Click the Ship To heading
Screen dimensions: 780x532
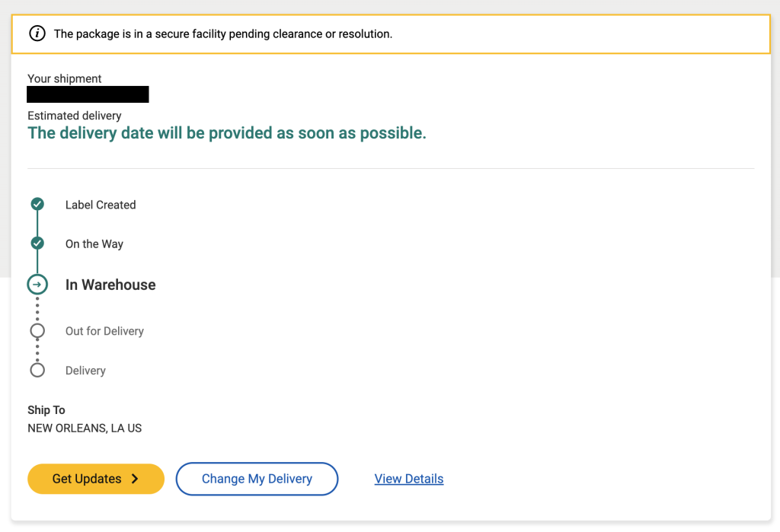click(46, 410)
